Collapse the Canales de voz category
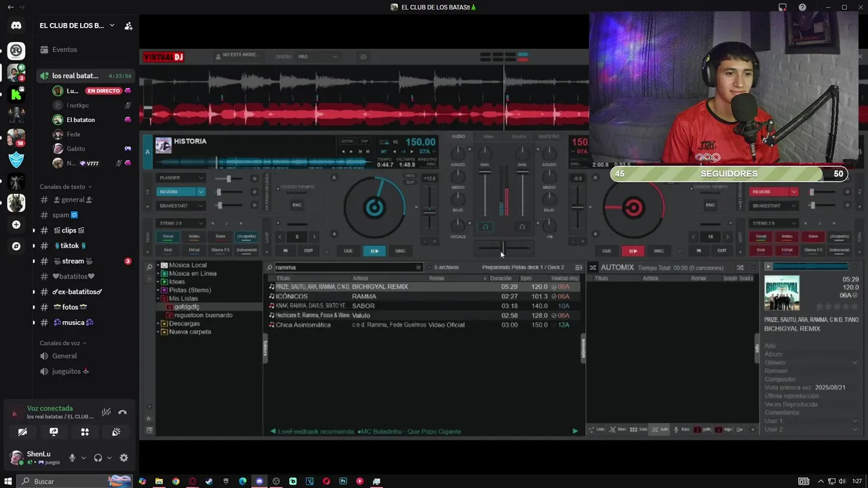The image size is (868, 488). (x=63, y=343)
